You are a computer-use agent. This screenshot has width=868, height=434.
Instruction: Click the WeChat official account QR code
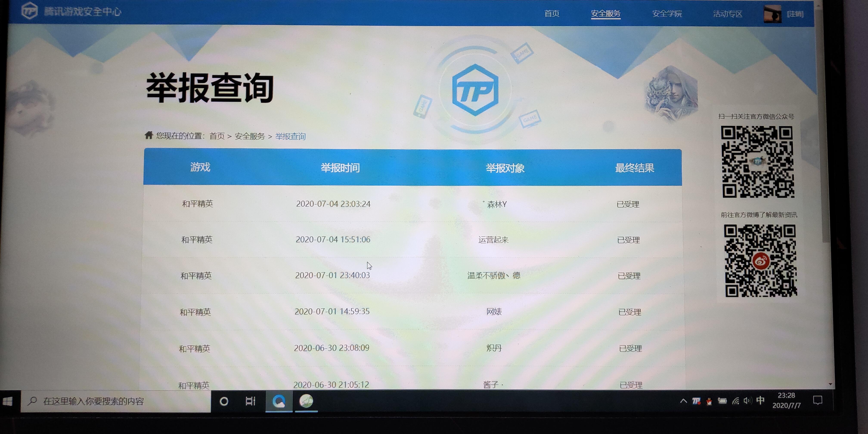click(x=758, y=162)
